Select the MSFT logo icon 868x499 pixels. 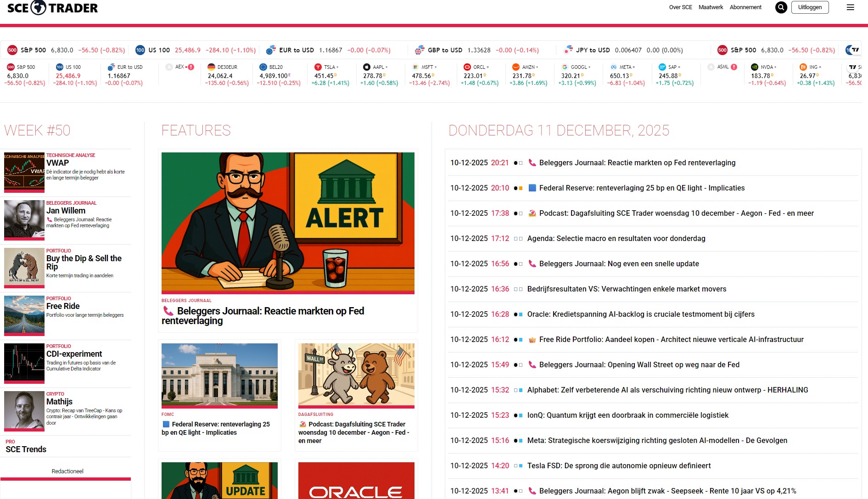(415, 67)
